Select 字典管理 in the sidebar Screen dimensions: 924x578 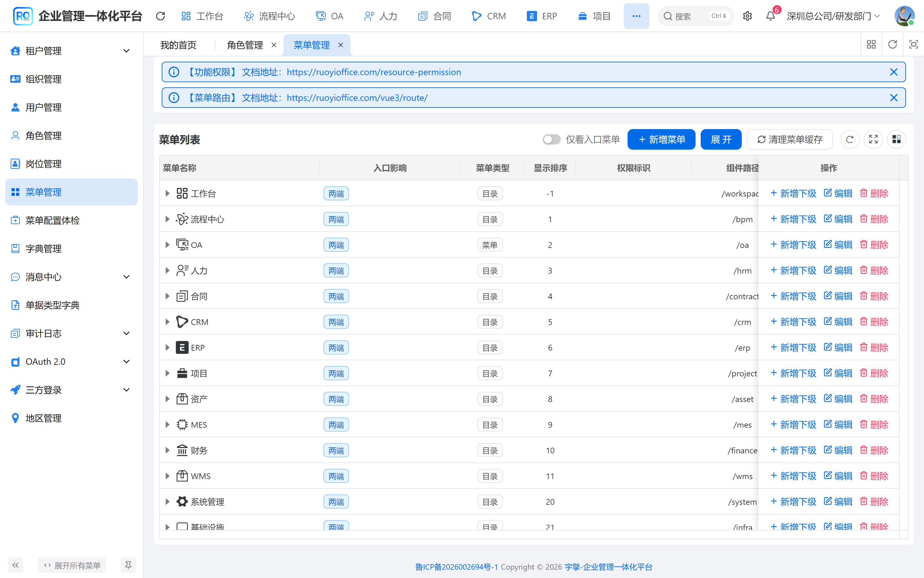(72, 249)
